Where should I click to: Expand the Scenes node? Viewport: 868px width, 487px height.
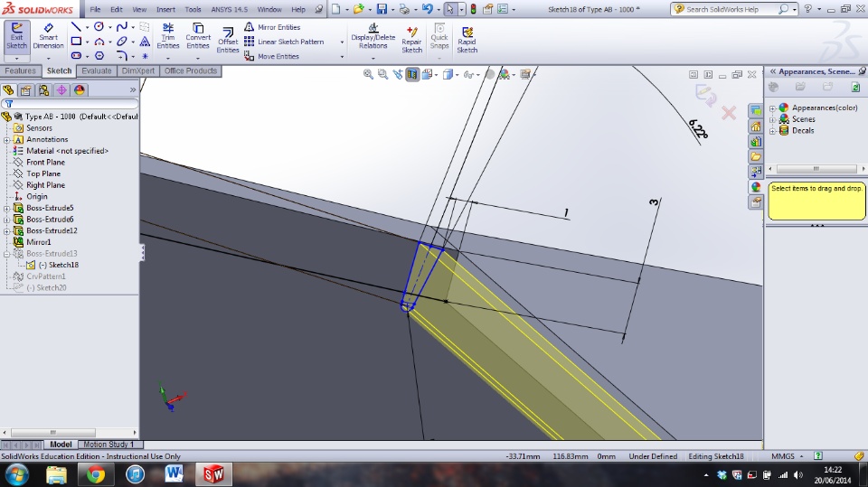point(772,119)
